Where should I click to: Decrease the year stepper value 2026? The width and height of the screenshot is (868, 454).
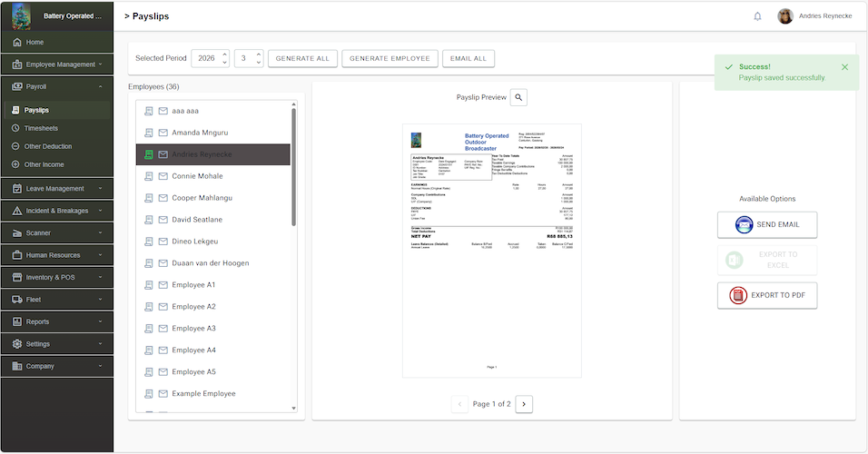(x=225, y=63)
